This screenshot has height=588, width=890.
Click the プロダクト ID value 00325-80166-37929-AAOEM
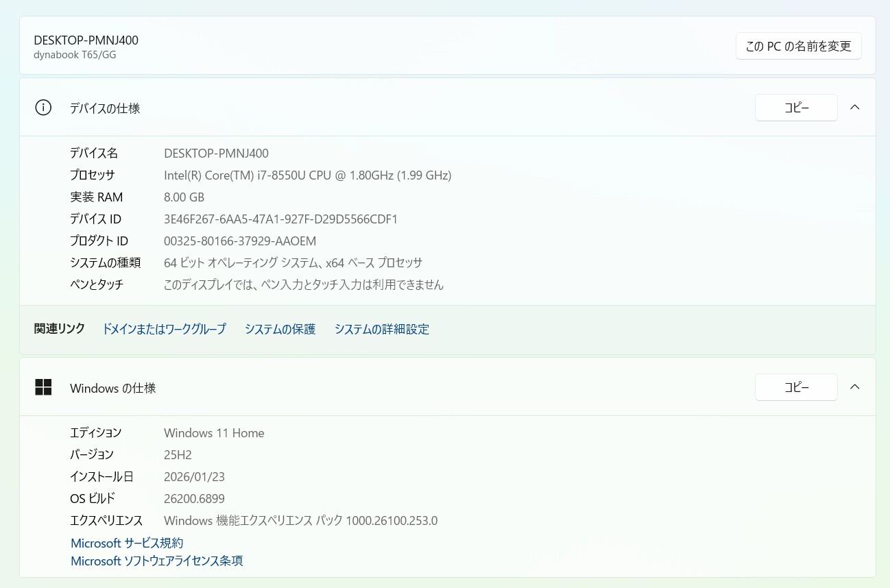tap(240, 241)
